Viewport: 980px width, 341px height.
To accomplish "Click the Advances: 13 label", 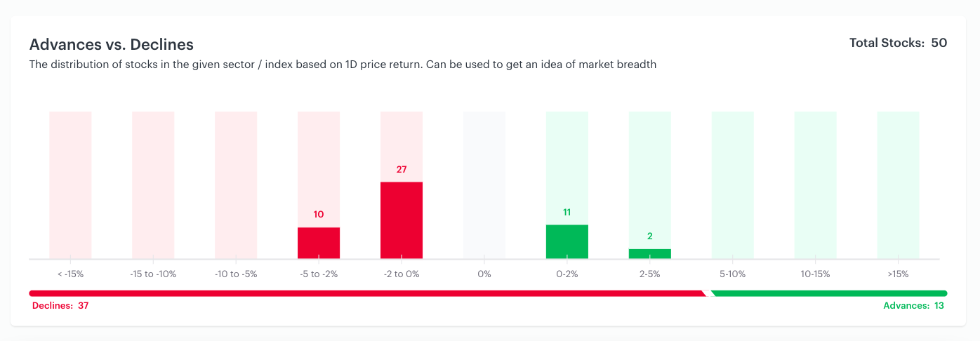I will point(913,306).
